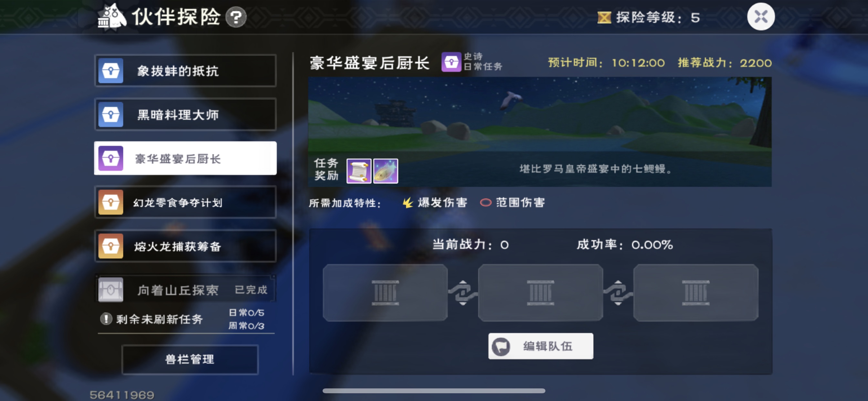The height and width of the screenshot is (401, 868).
Task: Click the 编辑队伍 edit team button
Action: point(541,346)
